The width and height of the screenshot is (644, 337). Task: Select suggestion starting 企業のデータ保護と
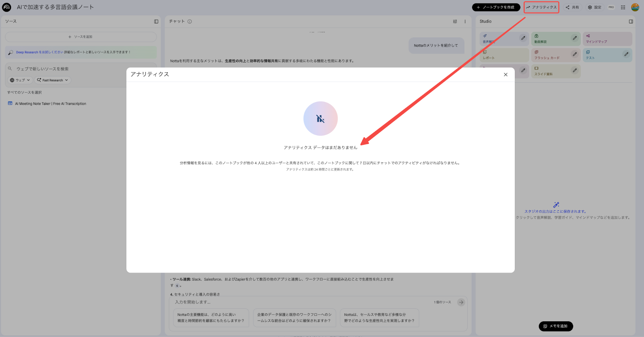pyautogui.click(x=294, y=318)
